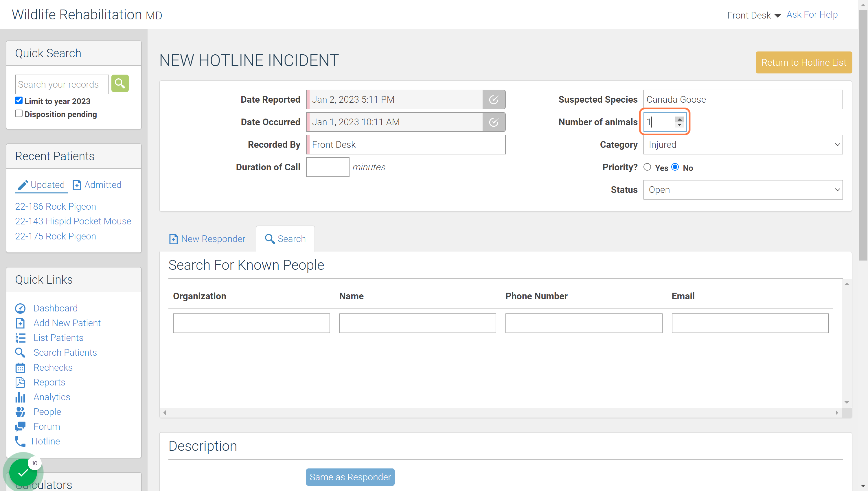This screenshot has height=491, width=868.
Task: Click the Date Occurred checkmark clock icon
Action: 494,122
